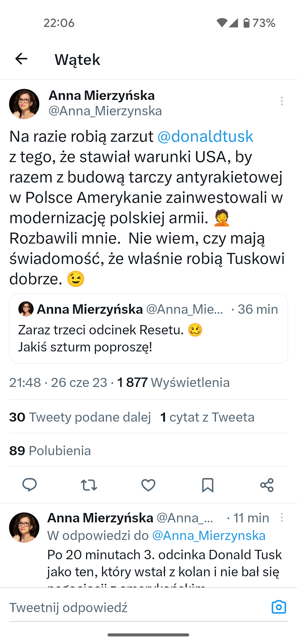Tap the share icon
The width and height of the screenshot is (297, 644).
point(267,485)
